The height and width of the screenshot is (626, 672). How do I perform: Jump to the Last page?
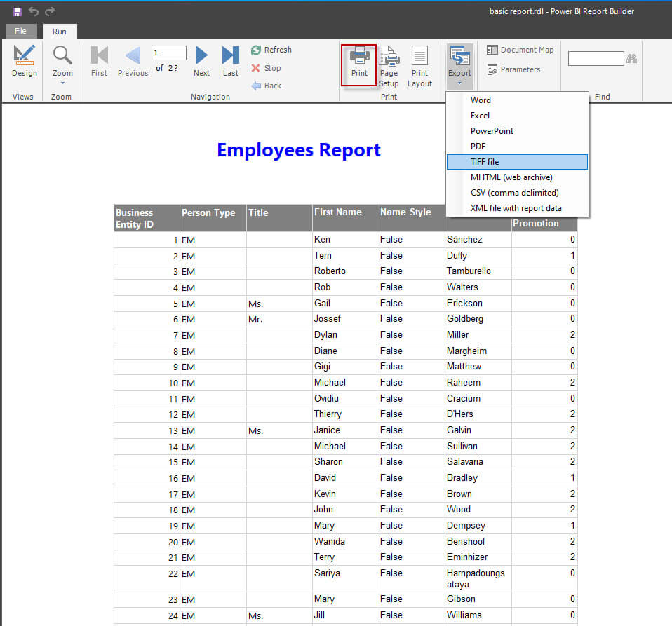pyautogui.click(x=230, y=61)
